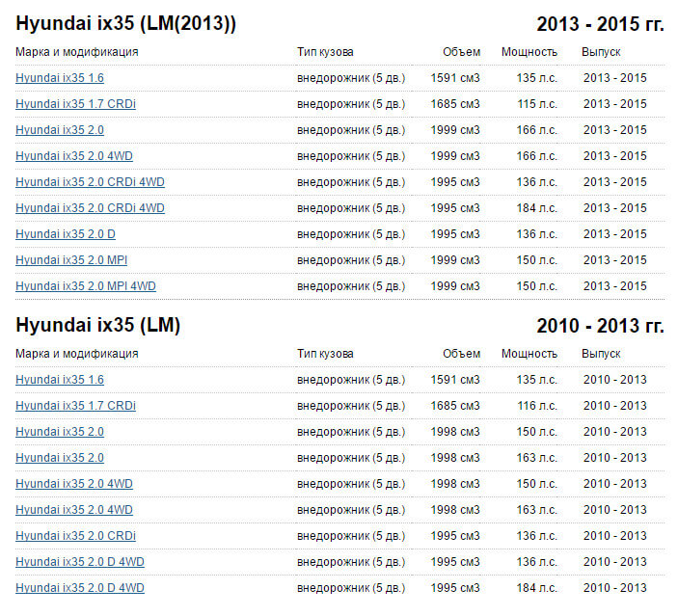Image resolution: width=678 pixels, height=616 pixels.
Task: Click 'Мощность' header in the 2010 - 2013 table
Action: (x=529, y=354)
